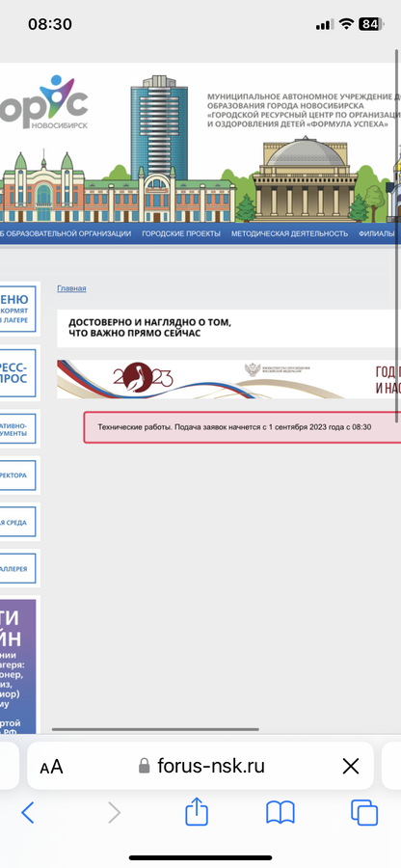
Task: Open Safari bookmarks book icon
Action: click(281, 813)
